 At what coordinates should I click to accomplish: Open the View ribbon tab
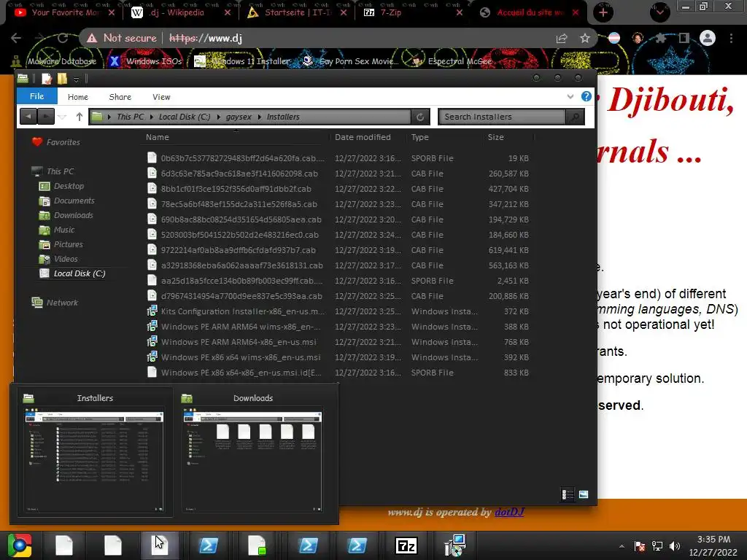click(x=161, y=97)
